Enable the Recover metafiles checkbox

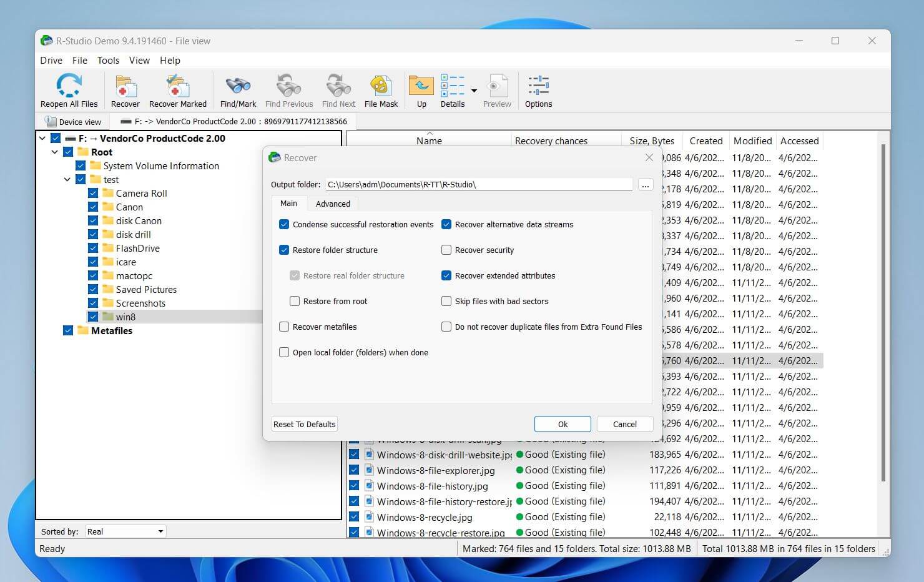coord(284,327)
